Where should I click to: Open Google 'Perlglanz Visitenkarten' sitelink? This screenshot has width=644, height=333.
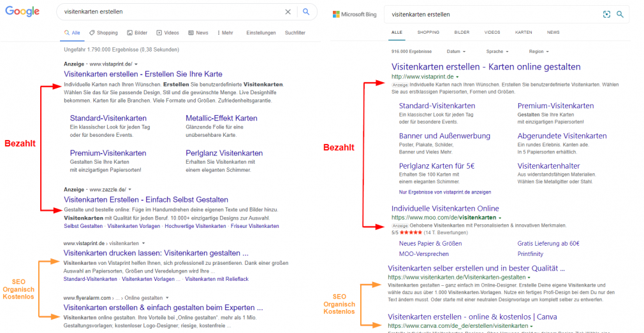224,153
